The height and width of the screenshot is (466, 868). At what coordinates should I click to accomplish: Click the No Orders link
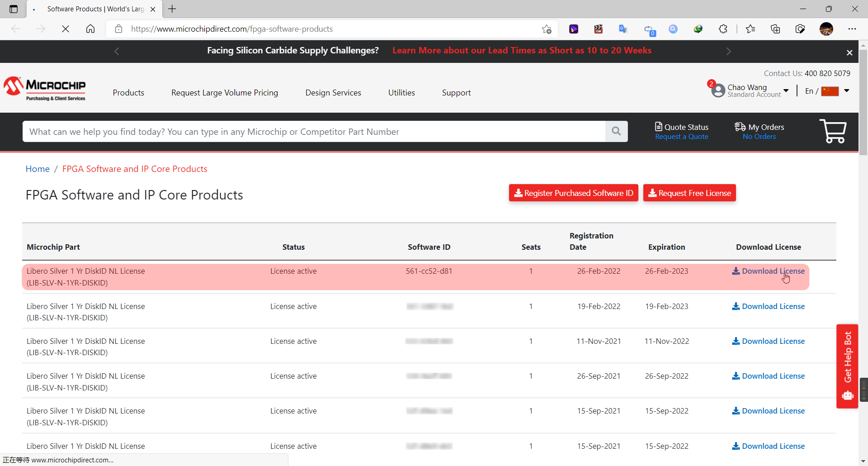(759, 137)
